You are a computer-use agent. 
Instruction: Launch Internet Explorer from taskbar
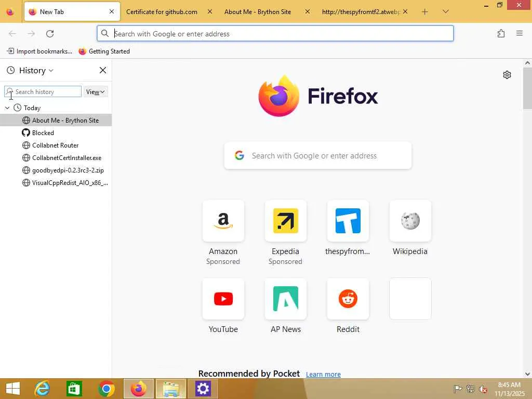[43, 389]
